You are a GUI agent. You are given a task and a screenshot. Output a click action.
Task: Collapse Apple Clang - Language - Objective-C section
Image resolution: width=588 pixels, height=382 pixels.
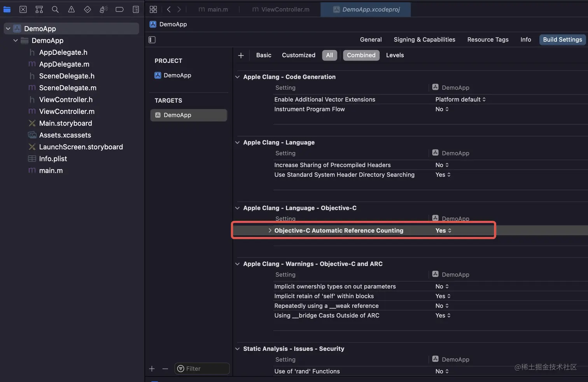(237, 208)
